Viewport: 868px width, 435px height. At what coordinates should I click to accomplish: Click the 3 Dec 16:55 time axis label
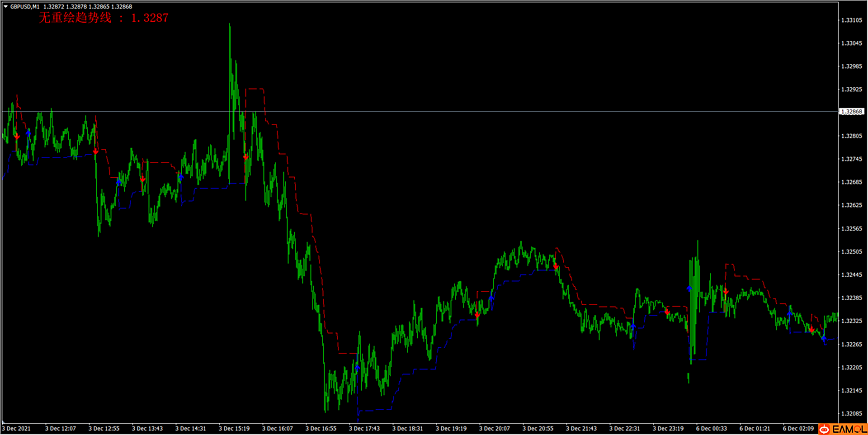coord(321,429)
